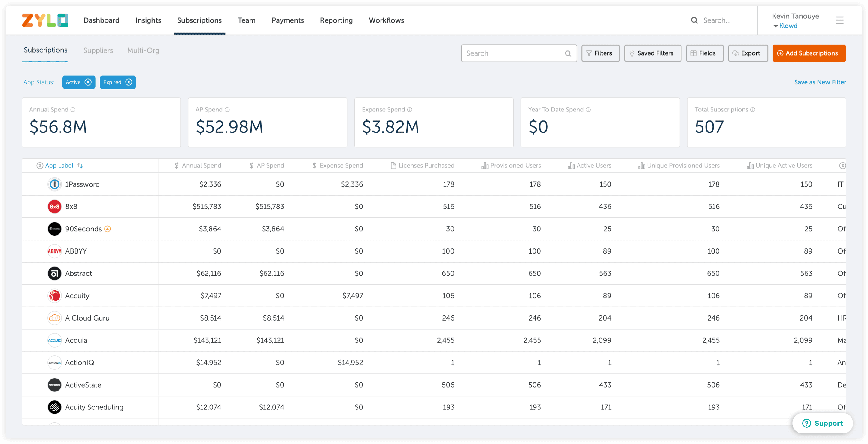Image resolution: width=868 pixels, height=444 pixels.
Task: Click the info icon beside Total Subscriptions
Action: (x=753, y=110)
